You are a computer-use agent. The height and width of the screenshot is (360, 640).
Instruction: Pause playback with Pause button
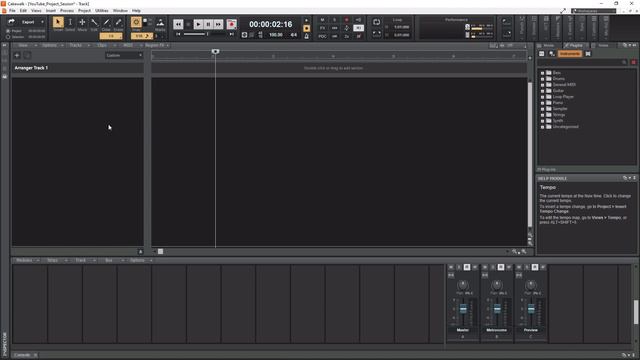(x=208, y=24)
